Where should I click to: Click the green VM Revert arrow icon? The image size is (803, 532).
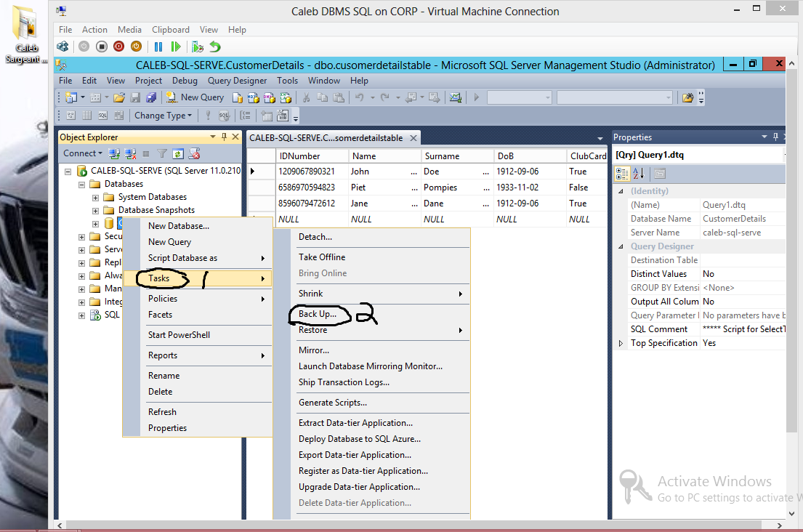coord(215,47)
